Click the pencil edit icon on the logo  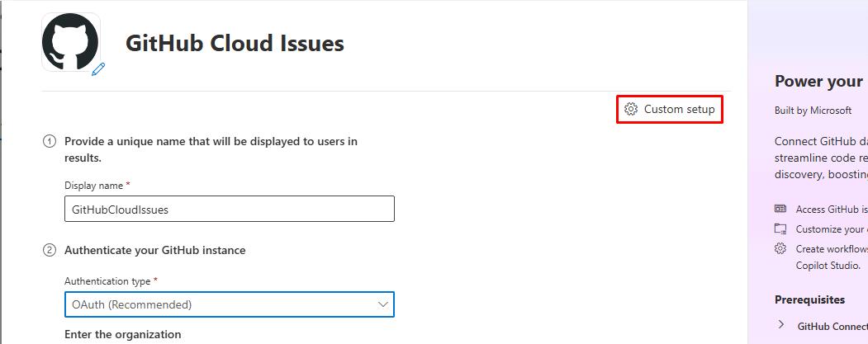point(98,69)
